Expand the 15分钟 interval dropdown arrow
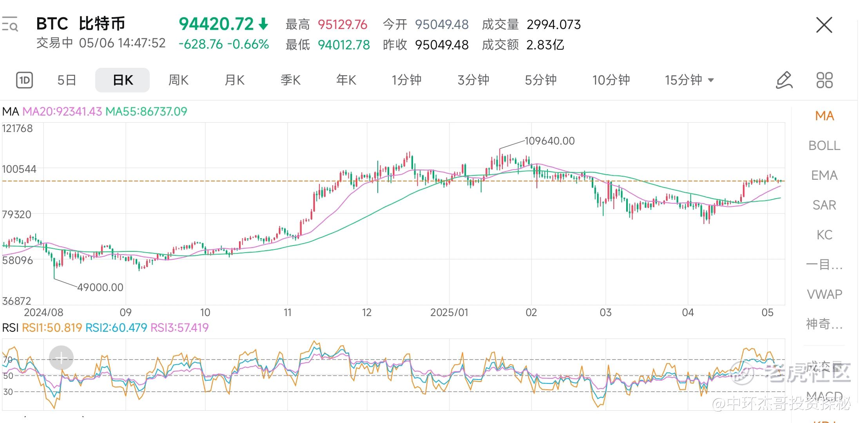The width and height of the screenshot is (868, 423). click(x=711, y=80)
